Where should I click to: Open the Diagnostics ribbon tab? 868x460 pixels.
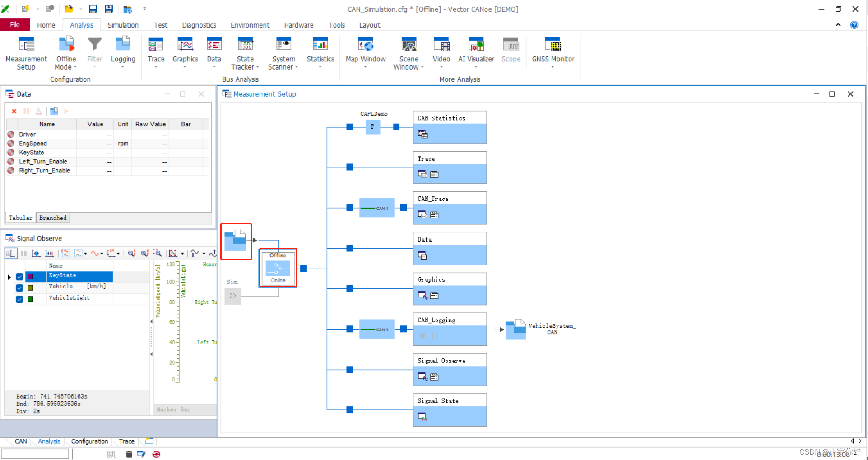tap(199, 25)
